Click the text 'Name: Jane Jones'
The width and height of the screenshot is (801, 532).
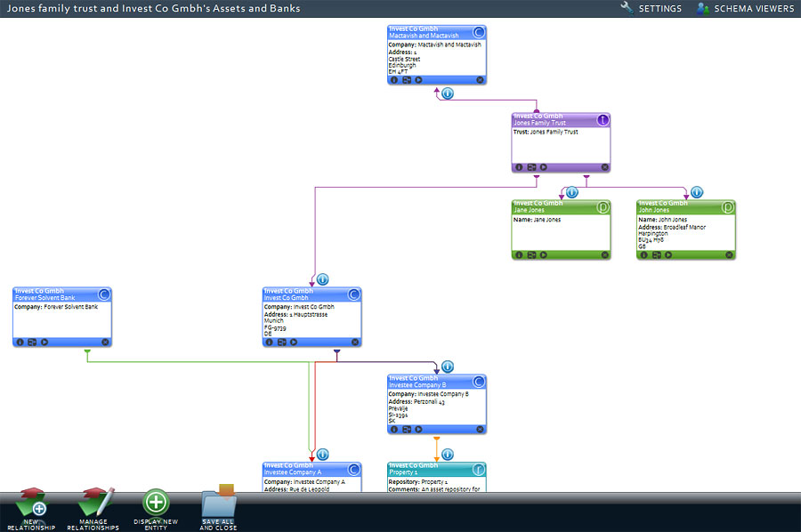537,220
